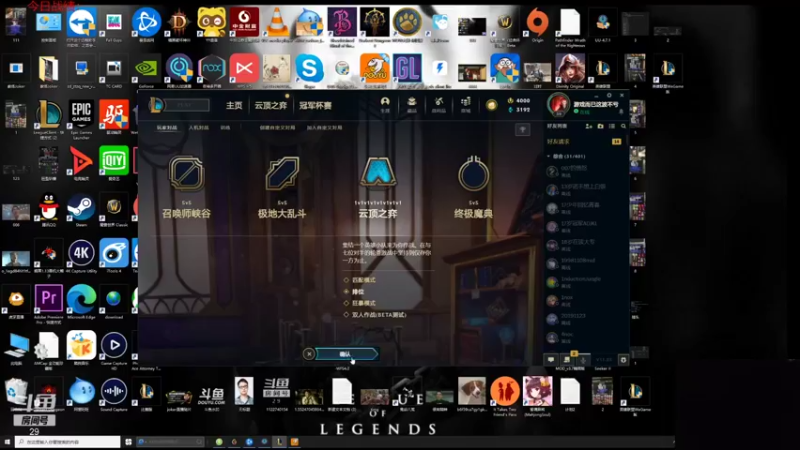
Task: Choose the 匹配模式 queue option
Action: (x=360, y=280)
